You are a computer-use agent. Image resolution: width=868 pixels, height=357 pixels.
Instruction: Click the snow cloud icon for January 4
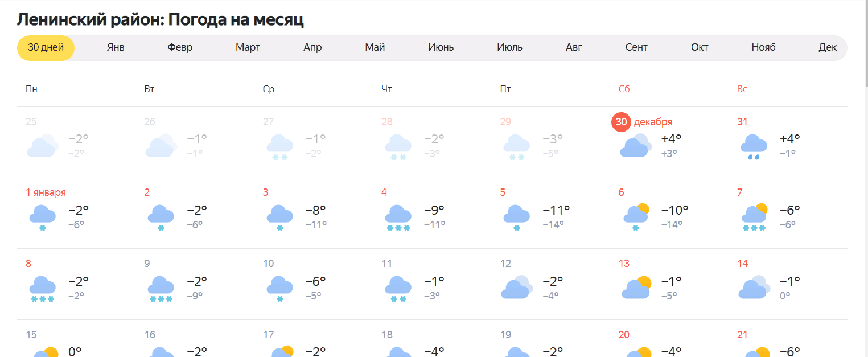[x=398, y=218]
